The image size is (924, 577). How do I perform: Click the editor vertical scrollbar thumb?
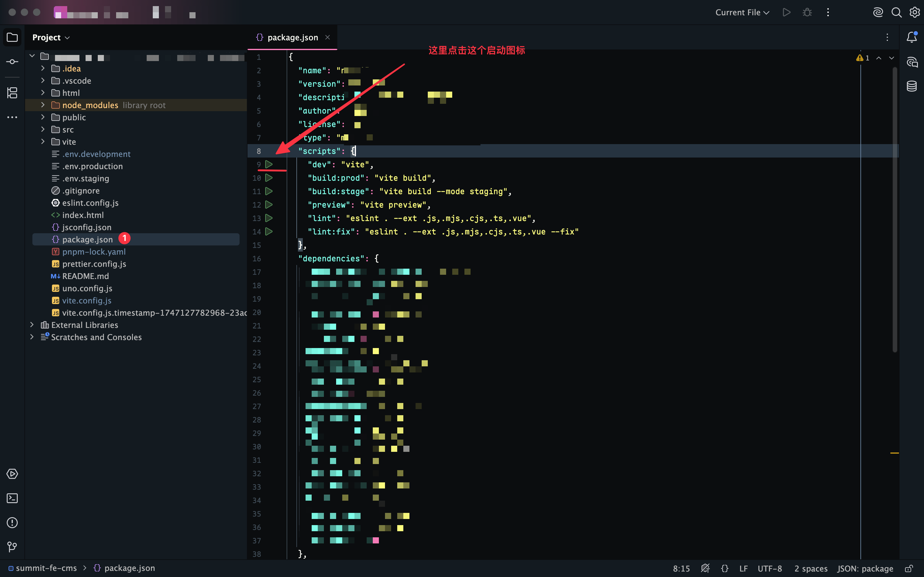coord(894,210)
